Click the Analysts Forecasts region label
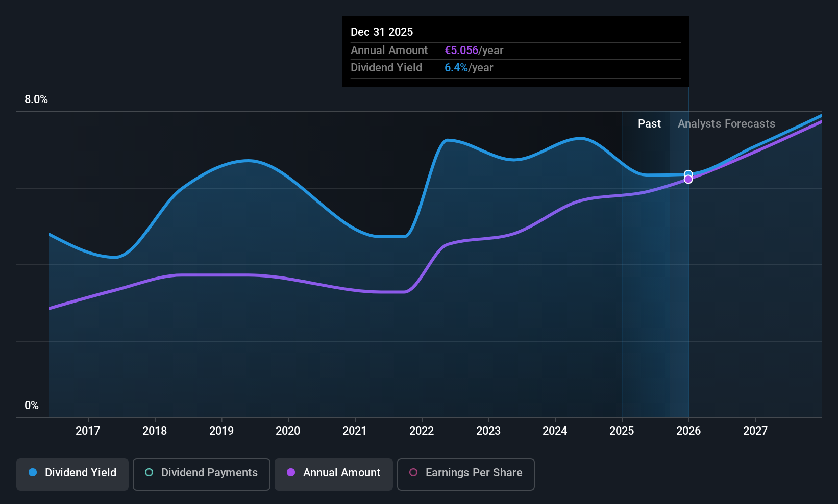The width and height of the screenshot is (838, 504). pyautogui.click(x=726, y=123)
